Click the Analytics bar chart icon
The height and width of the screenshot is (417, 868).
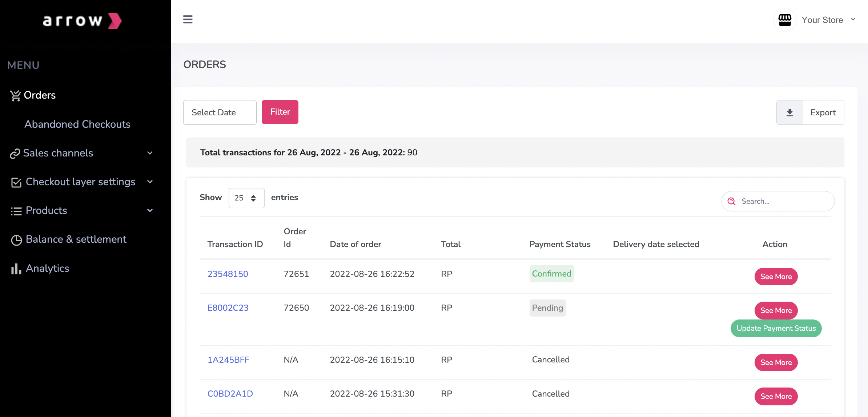click(16, 269)
